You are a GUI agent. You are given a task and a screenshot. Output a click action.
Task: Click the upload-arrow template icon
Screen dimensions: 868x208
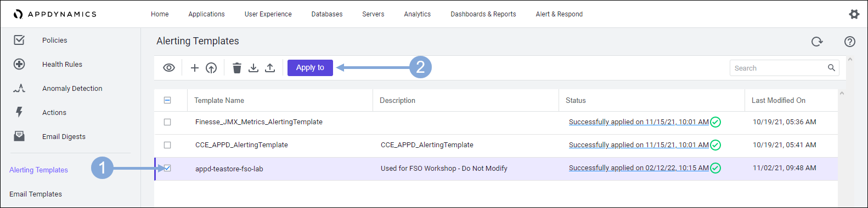point(270,68)
